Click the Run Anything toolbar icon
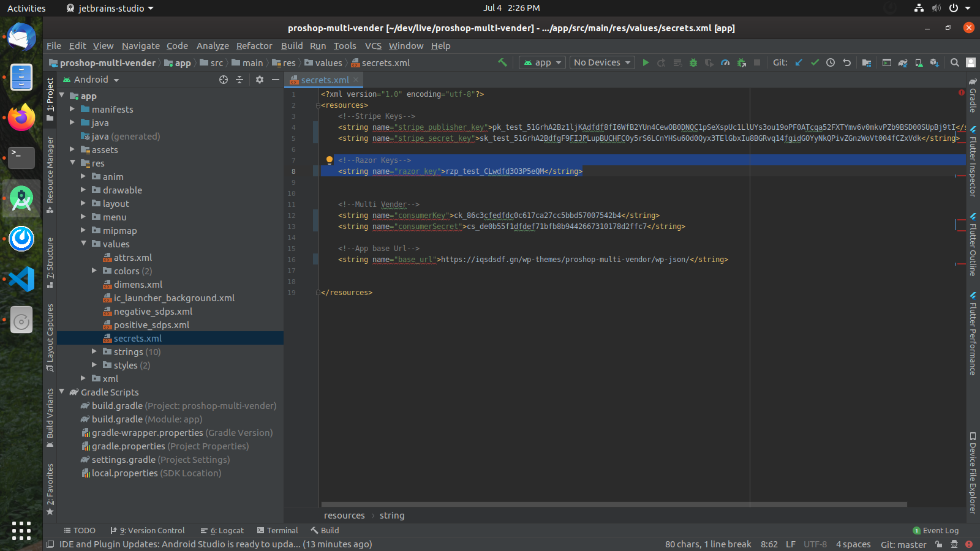 point(886,62)
